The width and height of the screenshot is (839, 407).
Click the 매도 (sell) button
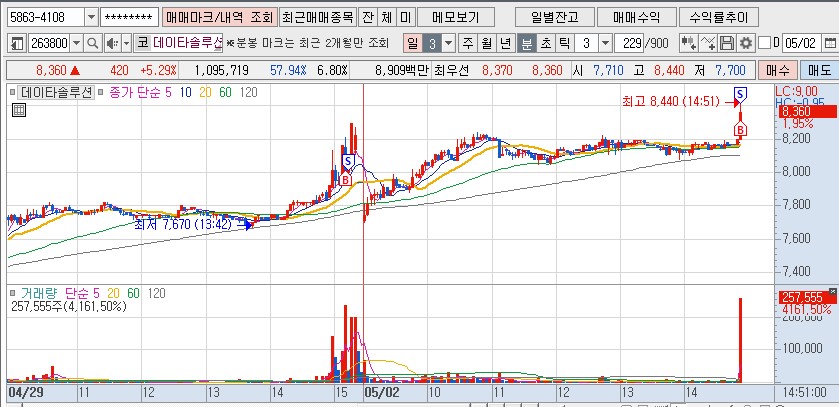click(819, 70)
